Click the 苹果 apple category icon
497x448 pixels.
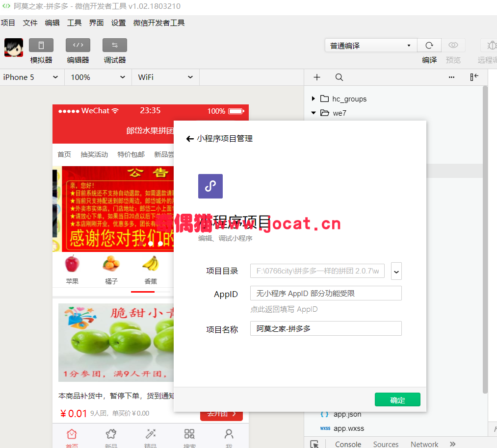click(x=72, y=264)
